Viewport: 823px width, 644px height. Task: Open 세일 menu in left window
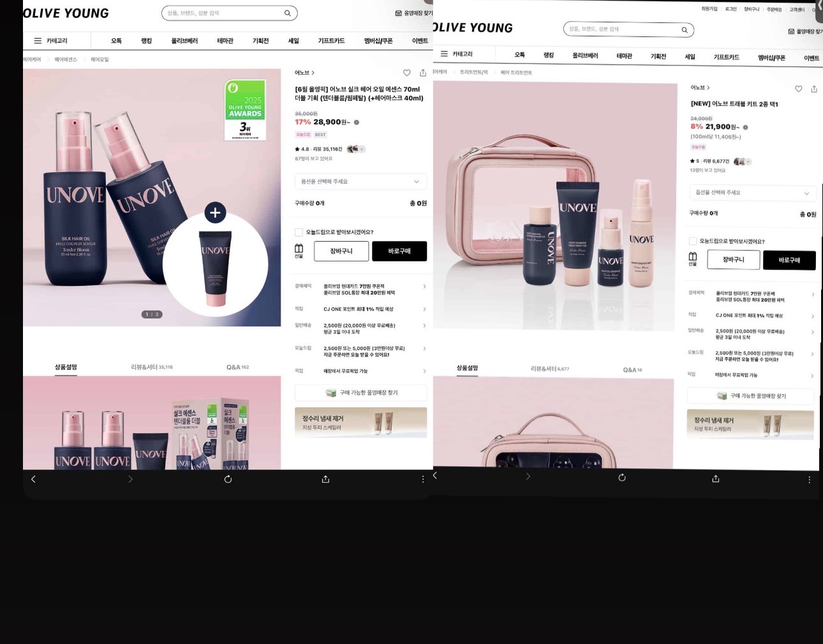coord(293,41)
